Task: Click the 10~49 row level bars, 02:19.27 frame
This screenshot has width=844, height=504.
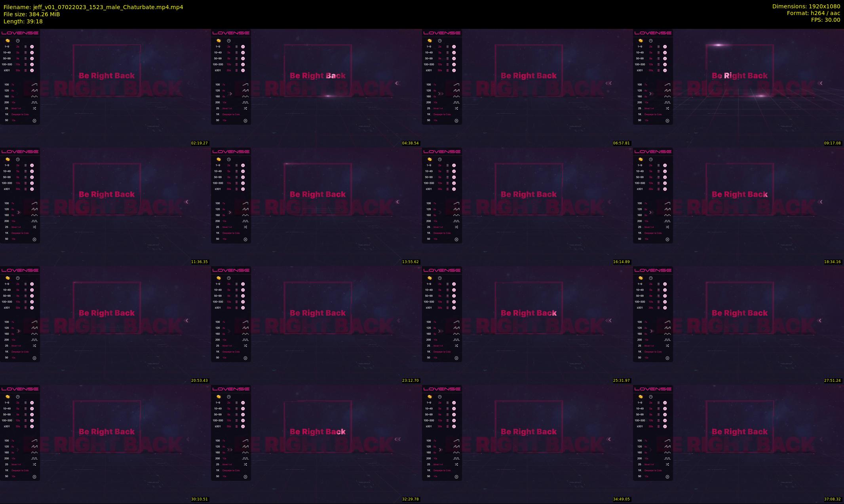Action: [26, 53]
